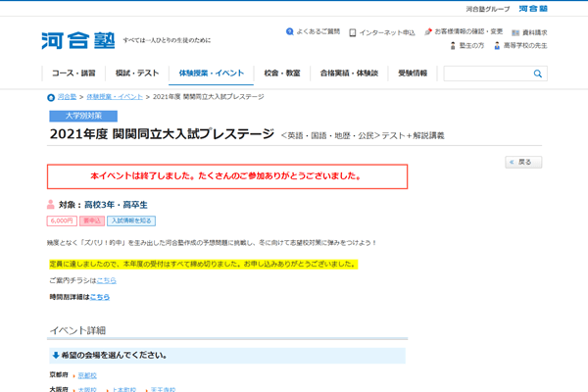Click the よくあるご質問 question mark icon
The width and height of the screenshot is (588, 392).
(x=289, y=31)
